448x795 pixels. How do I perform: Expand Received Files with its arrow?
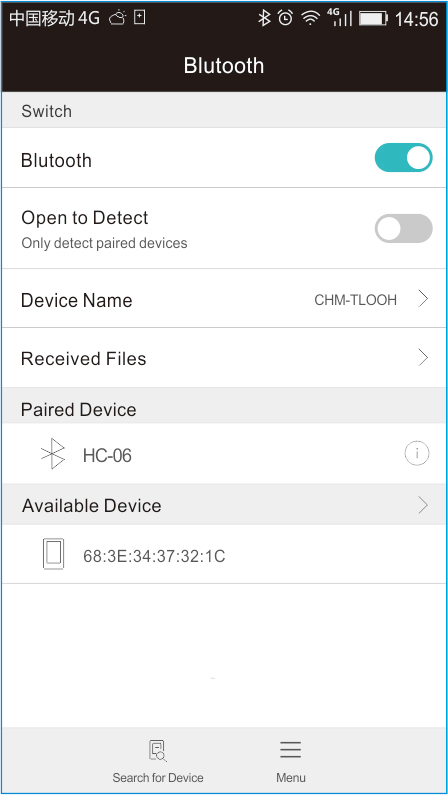coord(423,358)
